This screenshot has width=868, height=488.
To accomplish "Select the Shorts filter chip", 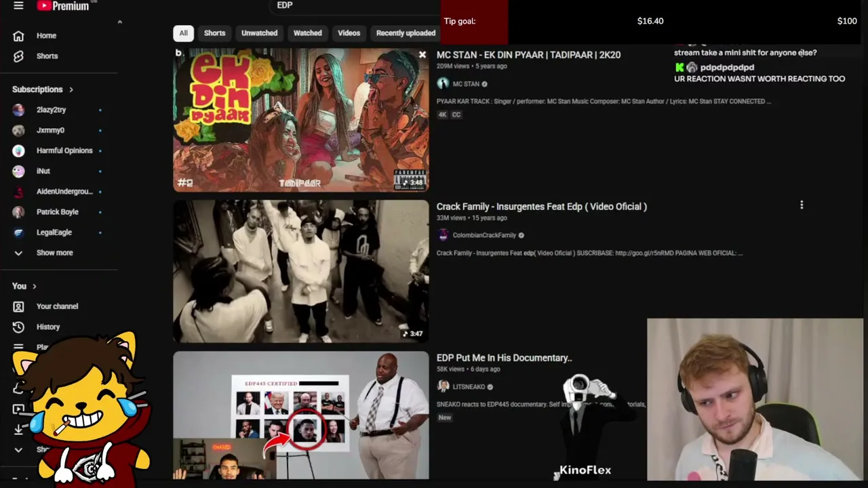I will point(214,33).
